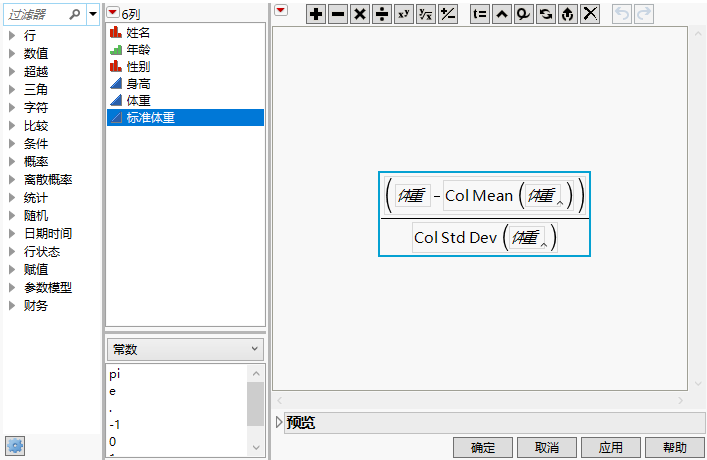
Task: Click the search magnifier in filter box
Action: pyautogui.click(x=75, y=14)
